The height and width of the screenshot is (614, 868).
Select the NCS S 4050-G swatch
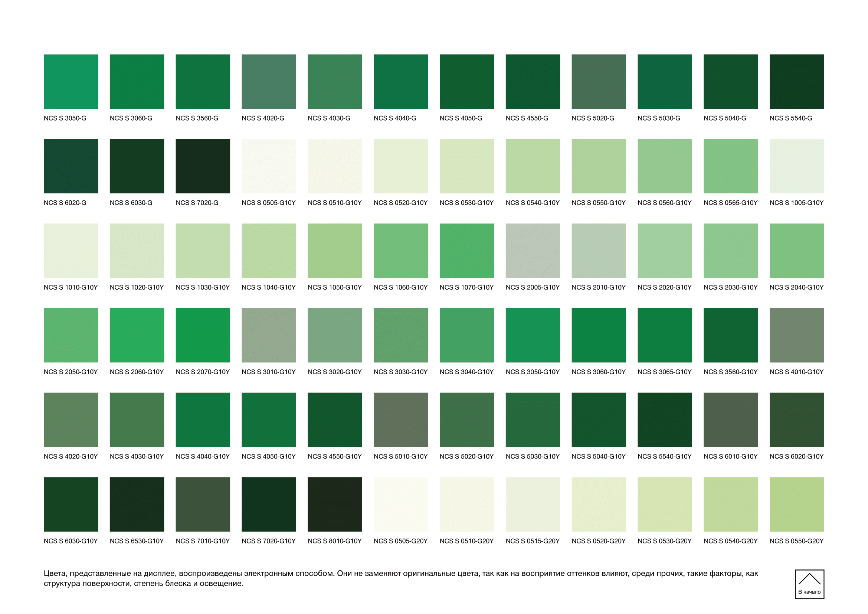click(467, 82)
